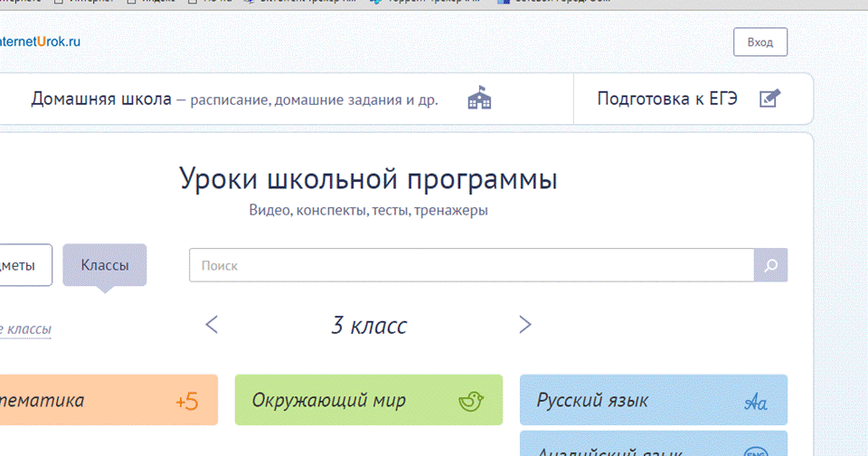Switch to the Классы tab

[105, 265]
